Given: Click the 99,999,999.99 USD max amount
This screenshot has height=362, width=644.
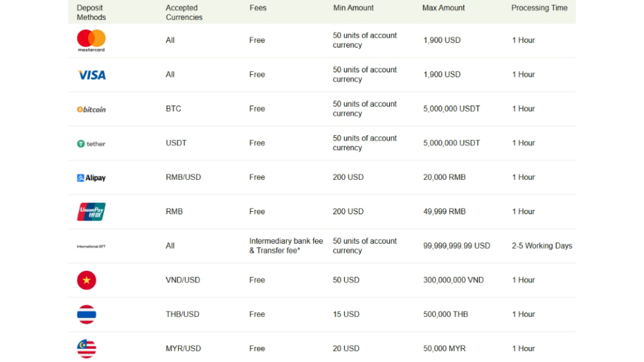Looking at the screenshot, I should point(457,246).
